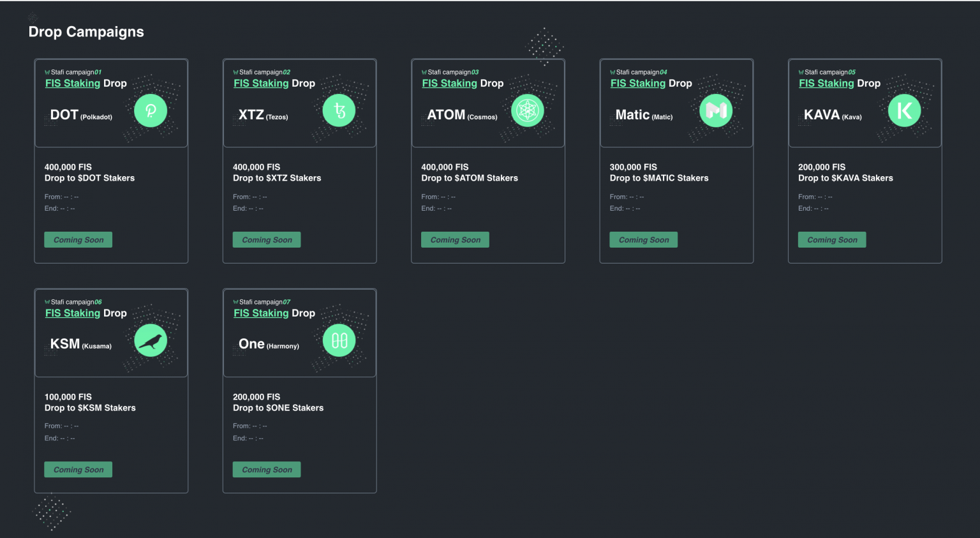This screenshot has height=538, width=980.
Task: Open the FIS Staking link in the KSM card
Action: pyautogui.click(x=73, y=313)
